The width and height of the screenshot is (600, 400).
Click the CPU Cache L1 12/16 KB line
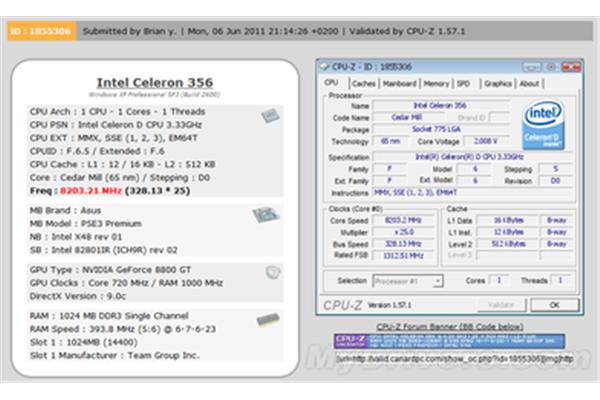[x=122, y=164]
